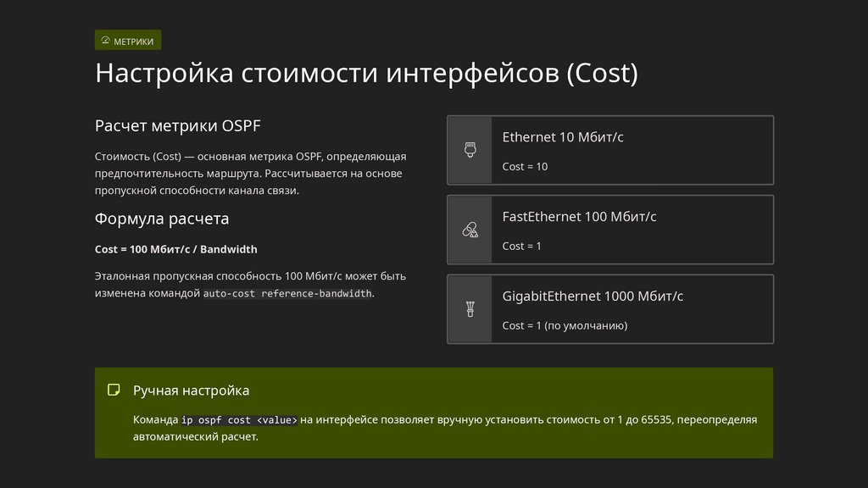
Task: Click the Ethernet port icon
Action: (470, 150)
